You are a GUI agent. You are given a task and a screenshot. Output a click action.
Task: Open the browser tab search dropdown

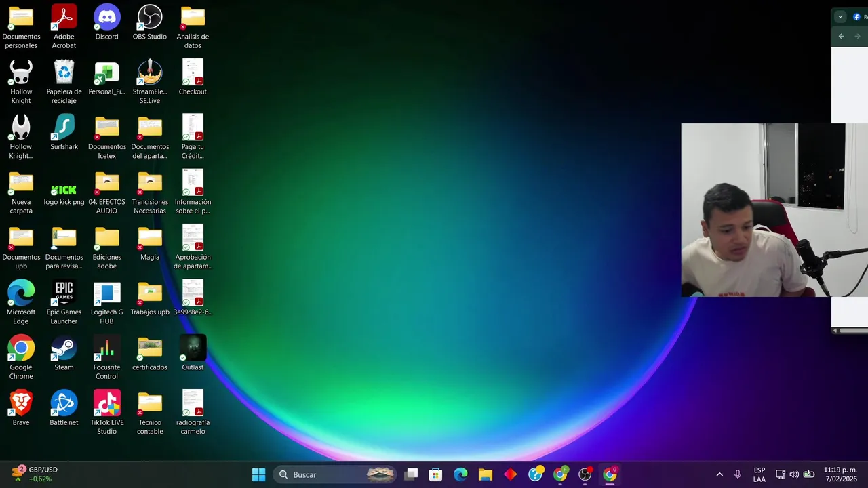coord(840,17)
